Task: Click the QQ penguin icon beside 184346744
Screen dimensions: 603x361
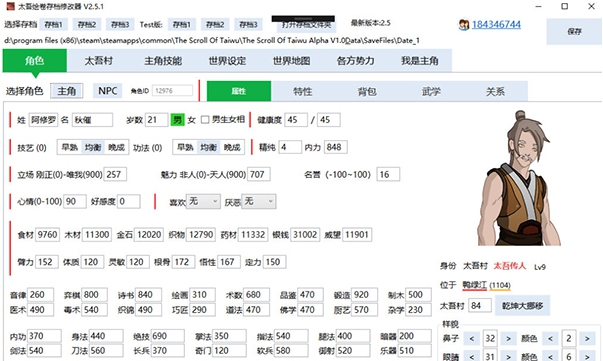Action: tap(464, 25)
